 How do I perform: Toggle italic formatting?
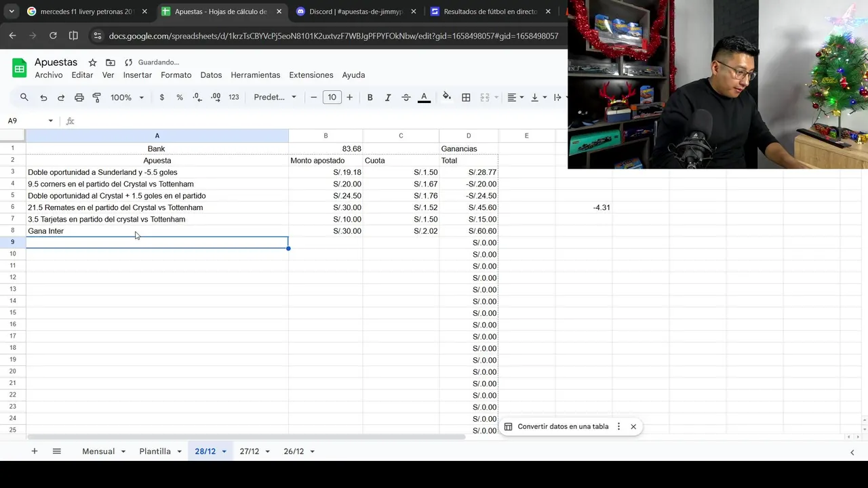tap(388, 98)
